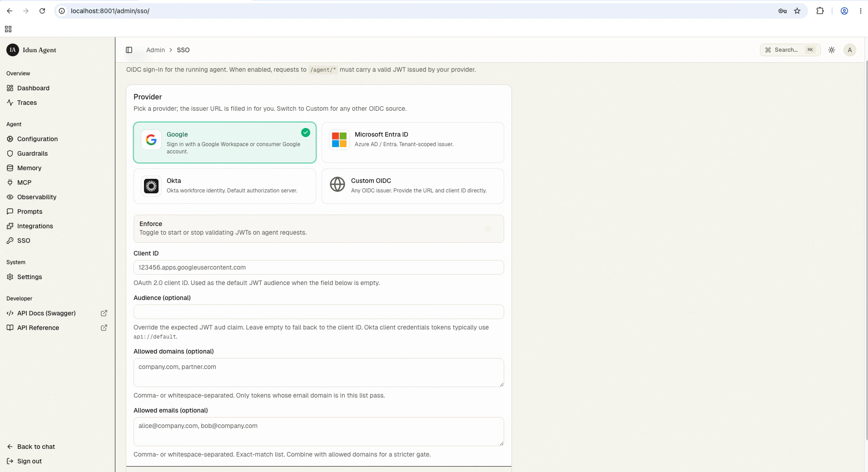Select the Google provider card
The image size is (868, 472).
pyautogui.click(x=225, y=143)
